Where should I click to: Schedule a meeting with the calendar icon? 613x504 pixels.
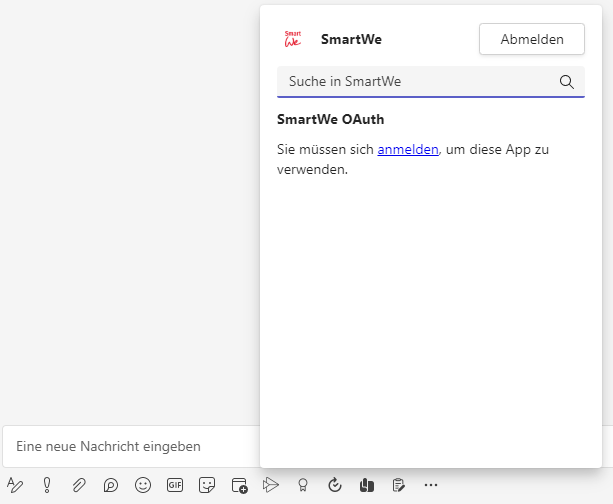click(239, 485)
